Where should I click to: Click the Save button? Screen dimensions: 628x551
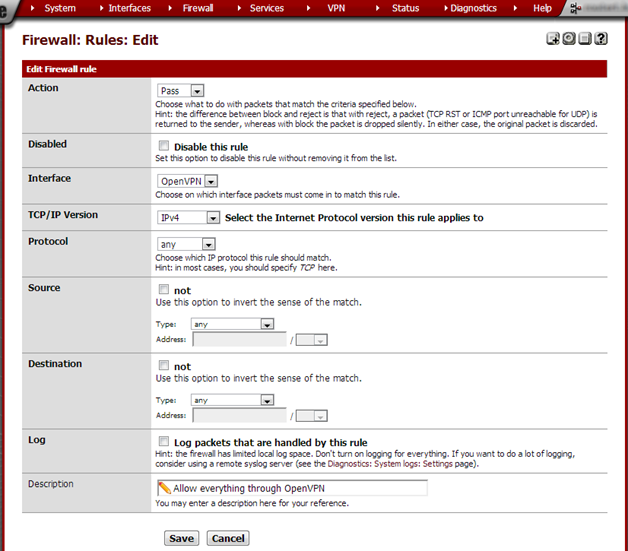coord(181,538)
